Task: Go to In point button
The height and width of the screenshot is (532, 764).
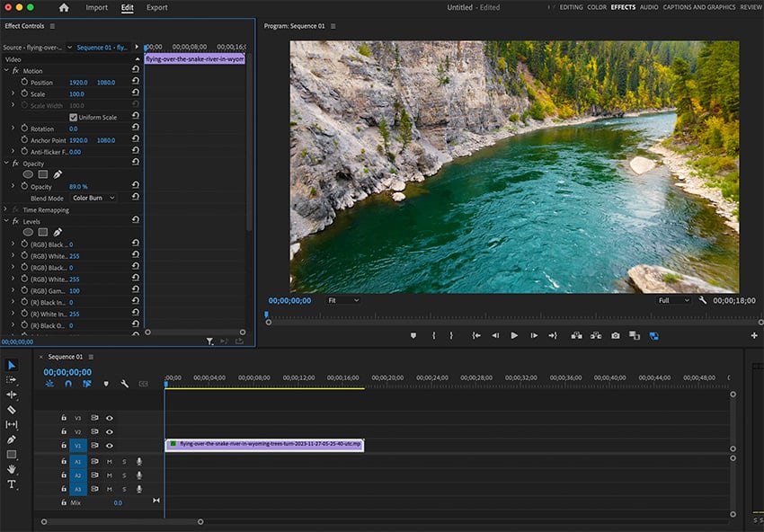Action: pos(476,336)
